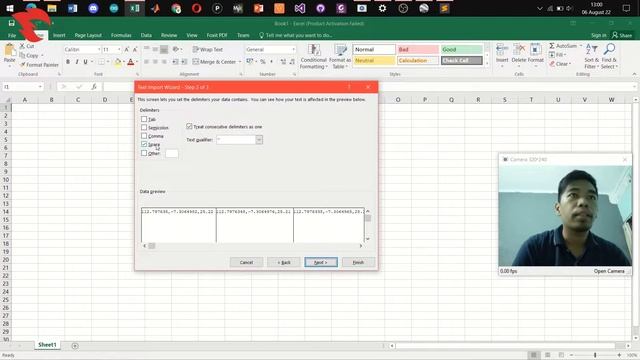The image size is (640, 360).
Task: Click the Format Painter brush icon
Action: [23, 64]
